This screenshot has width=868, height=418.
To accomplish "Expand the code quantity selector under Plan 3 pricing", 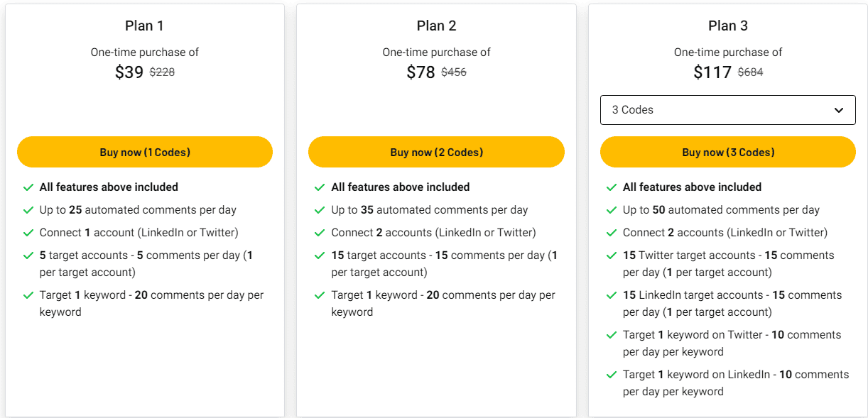I will click(x=727, y=110).
